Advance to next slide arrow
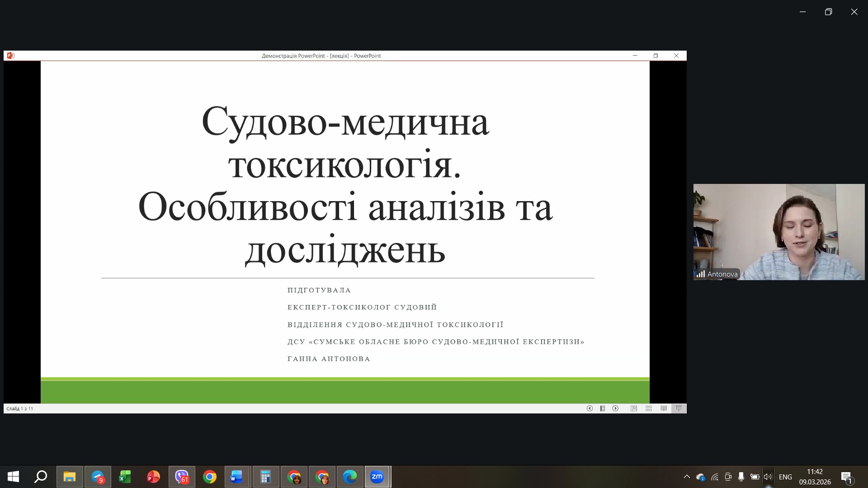The height and width of the screenshot is (488, 868). pos(615,408)
